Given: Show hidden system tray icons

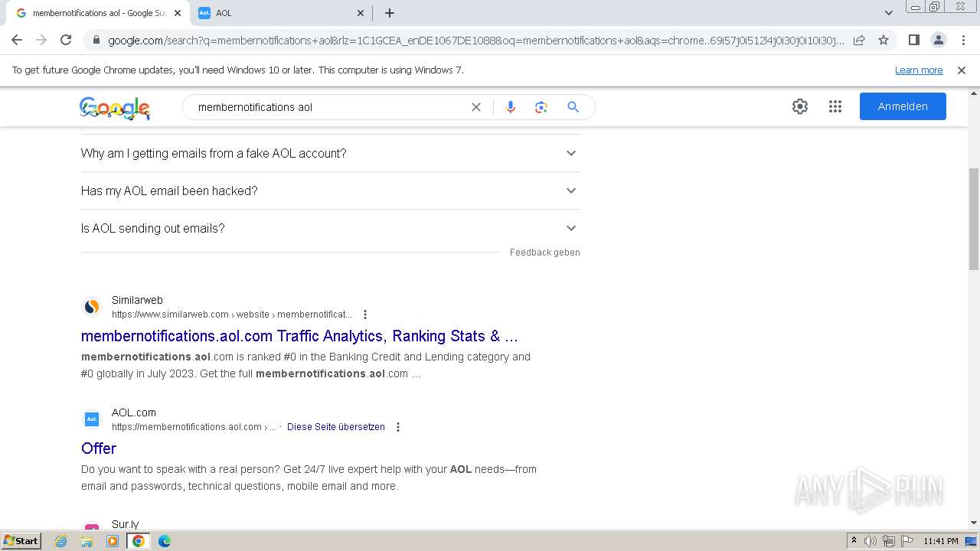Looking at the screenshot, I should pyautogui.click(x=854, y=541).
